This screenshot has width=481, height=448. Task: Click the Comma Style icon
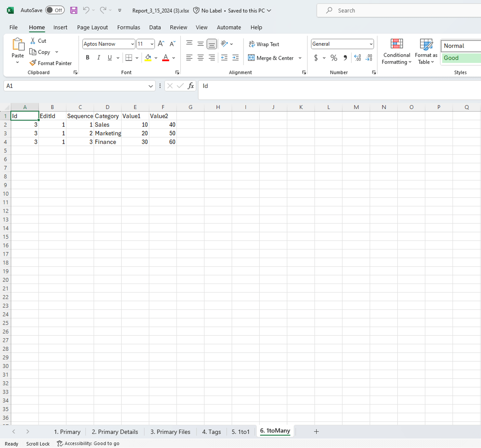click(345, 58)
